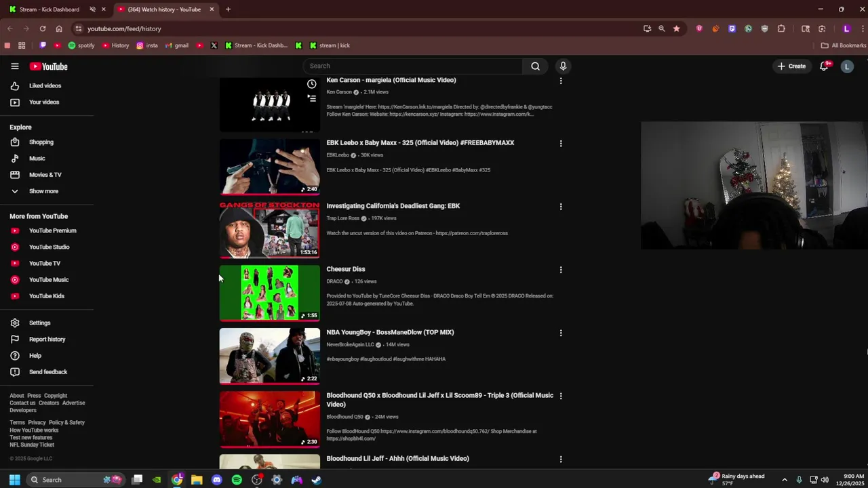The image size is (868, 488).
Task: Switch to Stream - Kick Dashboard tab
Action: coord(49,9)
